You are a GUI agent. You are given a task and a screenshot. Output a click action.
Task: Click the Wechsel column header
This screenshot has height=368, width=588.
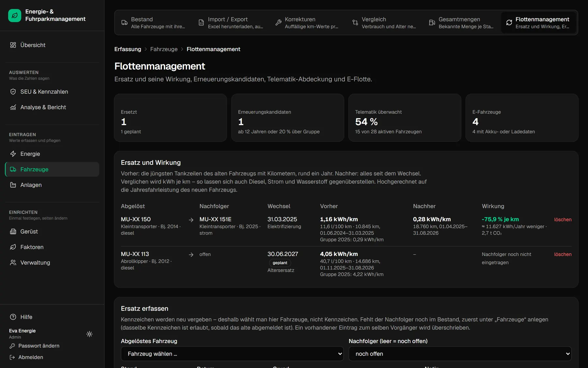coord(279,206)
